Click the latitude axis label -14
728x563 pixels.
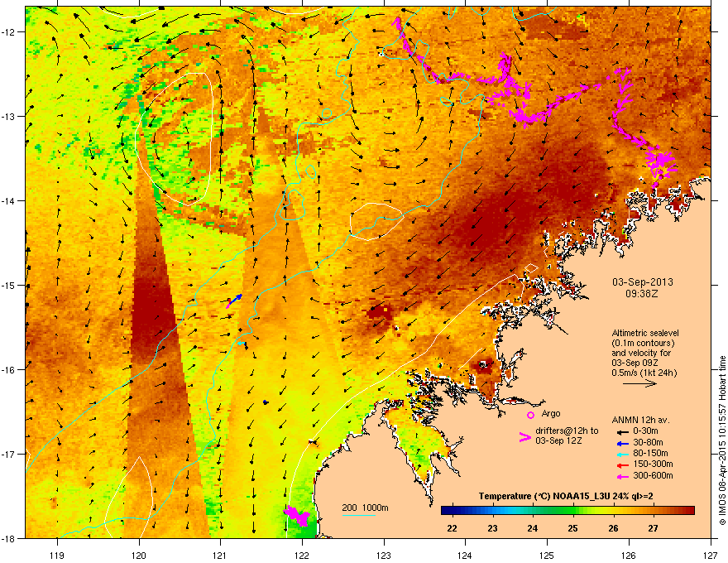8,200
